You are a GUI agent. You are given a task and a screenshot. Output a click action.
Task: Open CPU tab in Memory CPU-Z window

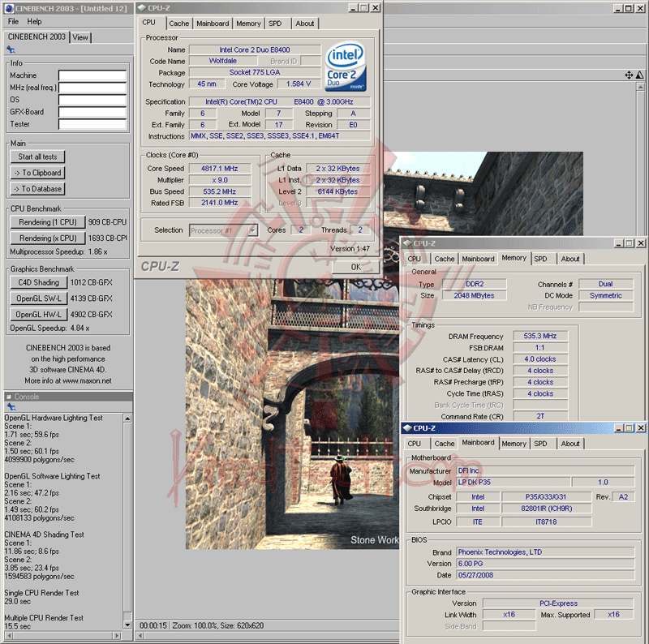tap(415, 259)
